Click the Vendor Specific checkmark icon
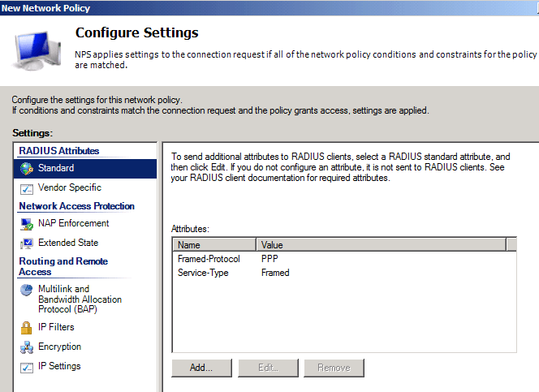Screen dimensions: 539x392 tap(25, 188)
